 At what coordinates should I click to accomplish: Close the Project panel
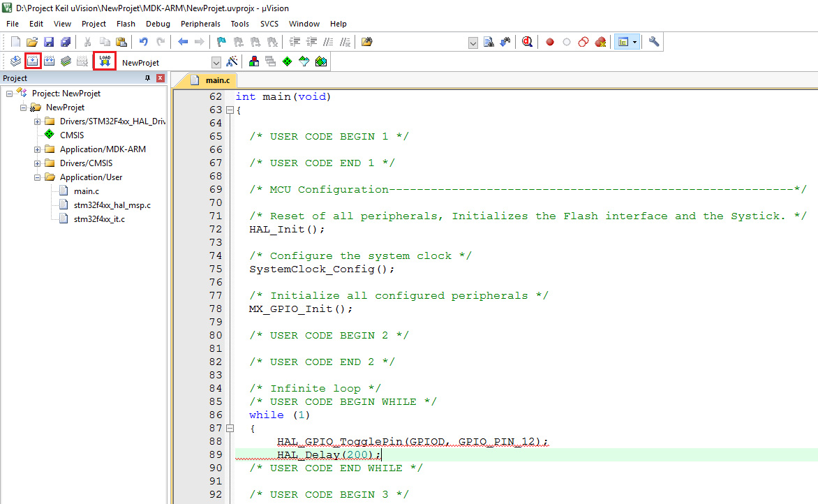point(160,78)
